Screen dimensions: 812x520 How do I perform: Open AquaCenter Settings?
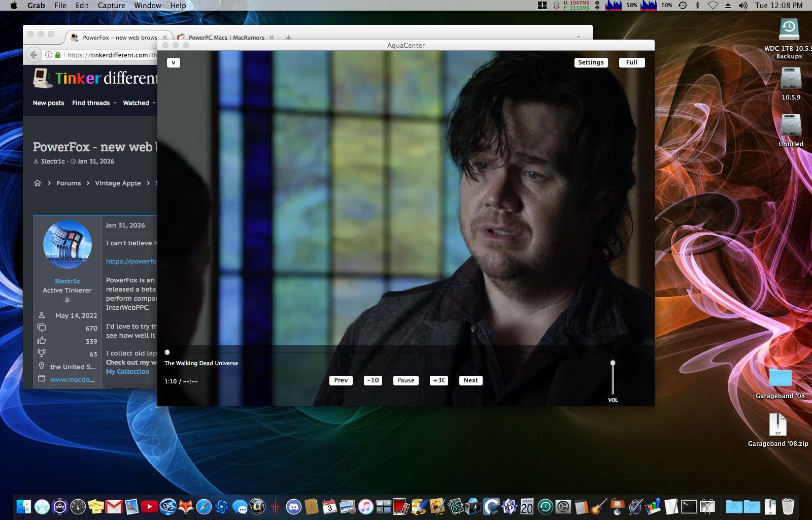(x=591, y=62)
